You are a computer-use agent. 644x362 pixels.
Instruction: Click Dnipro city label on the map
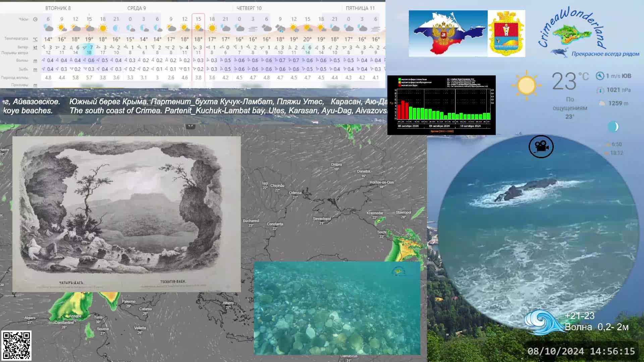click(336, 165)
